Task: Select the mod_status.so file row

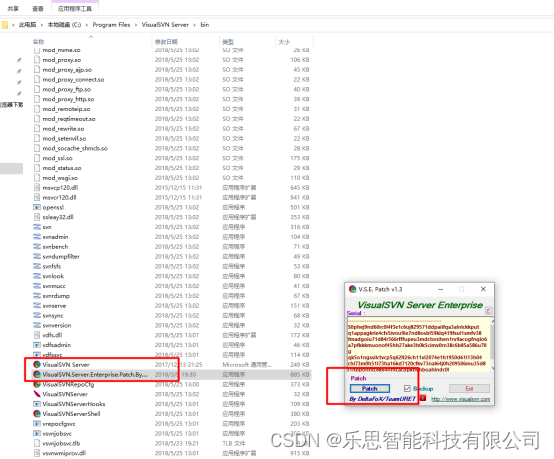Action: [x=171, y=168]
